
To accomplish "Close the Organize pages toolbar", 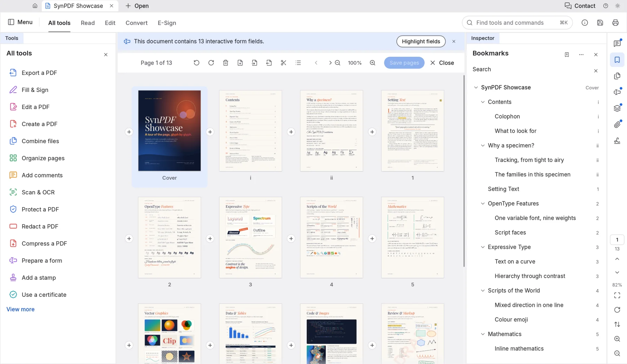I will (442, 63).
